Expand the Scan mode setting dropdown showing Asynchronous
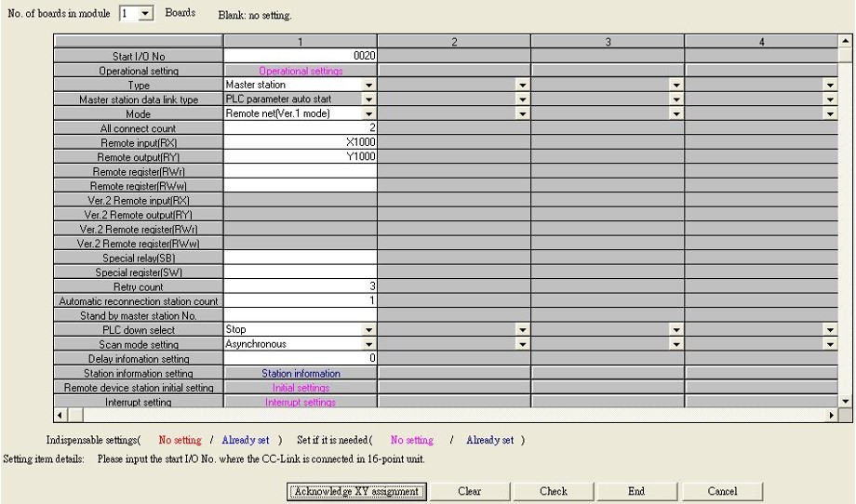 pyautogui.click(x=369, y=344)
